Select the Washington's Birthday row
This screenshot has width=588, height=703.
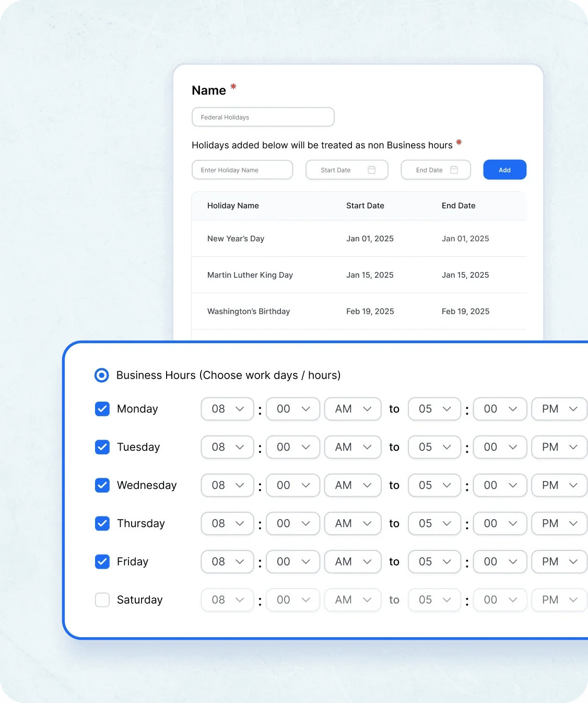pyautogui.click(x=359, y=311)
